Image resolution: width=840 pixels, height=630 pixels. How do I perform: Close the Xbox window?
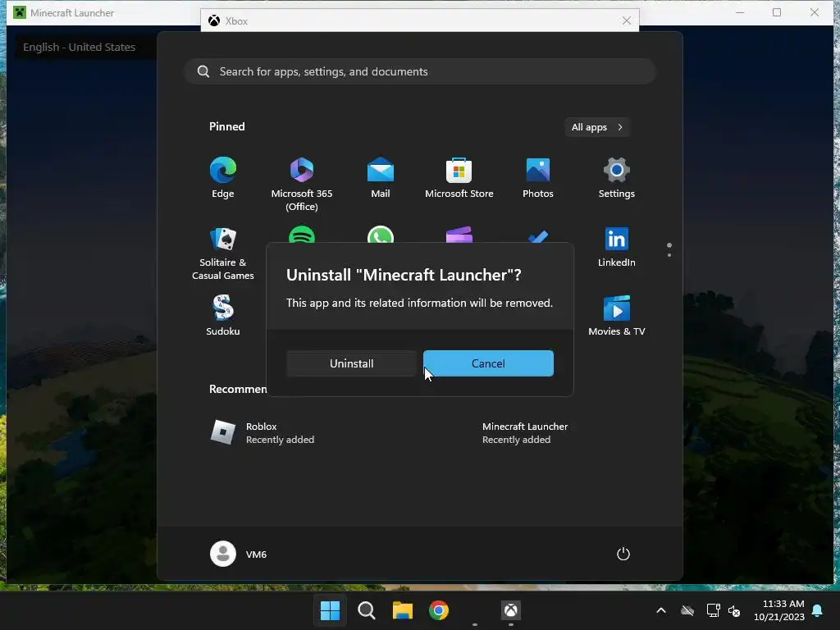pos(626,21)
